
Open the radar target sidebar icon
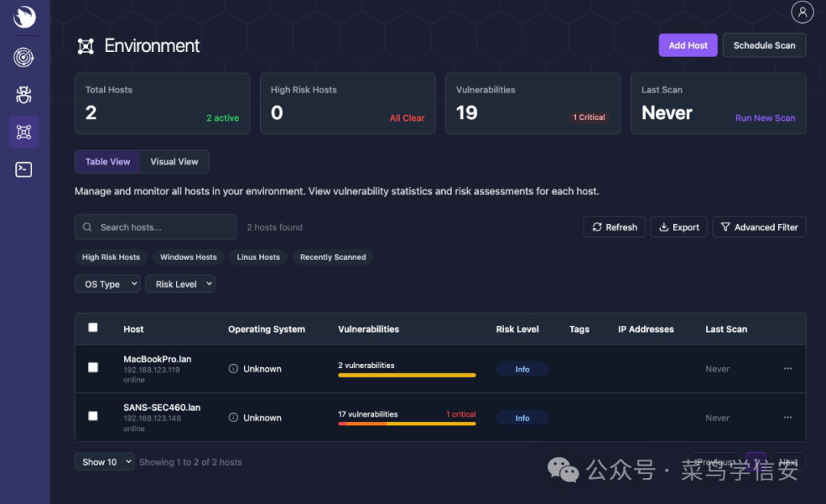pyautogui.click(x=24, y=57)
